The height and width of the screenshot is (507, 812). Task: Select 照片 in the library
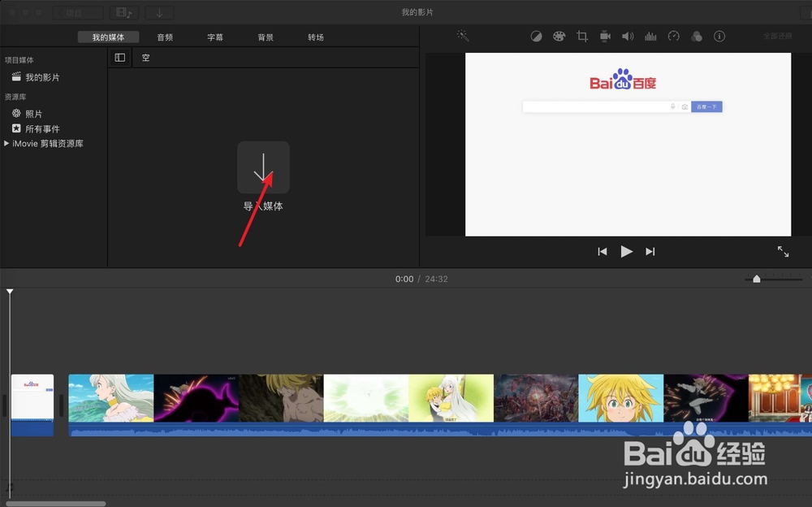click(33, 114)
